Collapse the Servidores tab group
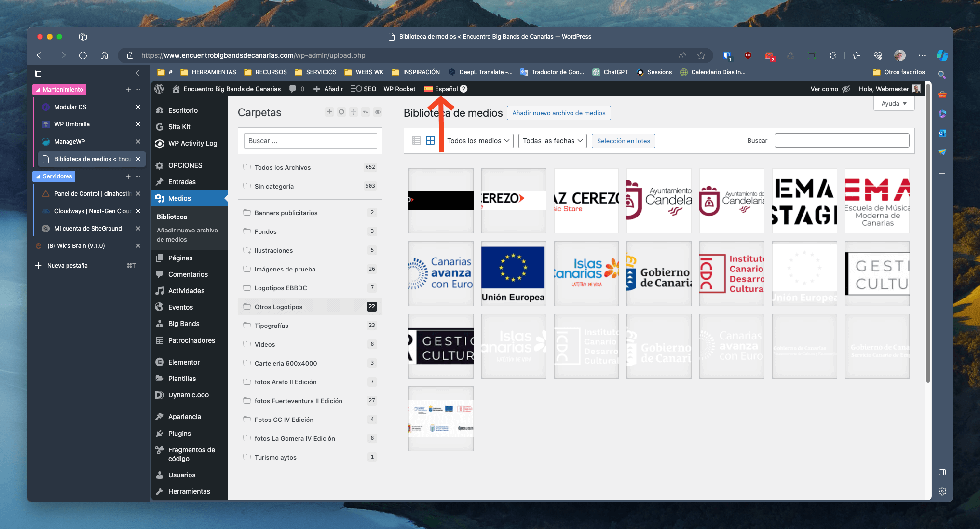Viewport: 980px width, 529px height. 54,176
